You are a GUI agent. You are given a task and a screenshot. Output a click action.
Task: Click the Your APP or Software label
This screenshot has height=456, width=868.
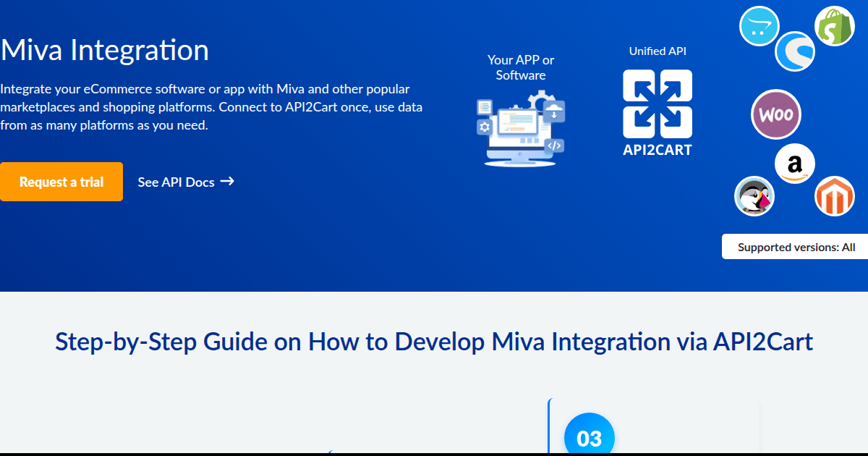click(x=521, y=67)
